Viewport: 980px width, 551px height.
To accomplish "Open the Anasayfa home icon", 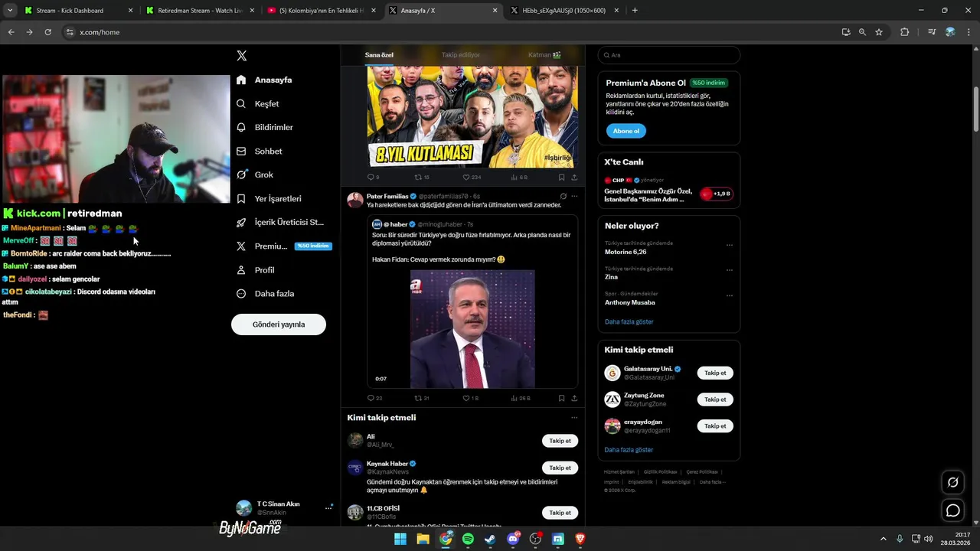I will (x=241, y=80).
